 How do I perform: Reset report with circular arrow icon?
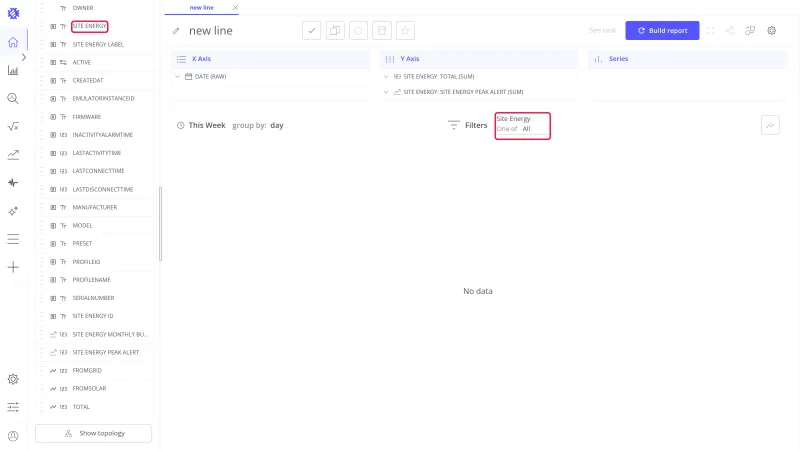(x=358, y=31)
